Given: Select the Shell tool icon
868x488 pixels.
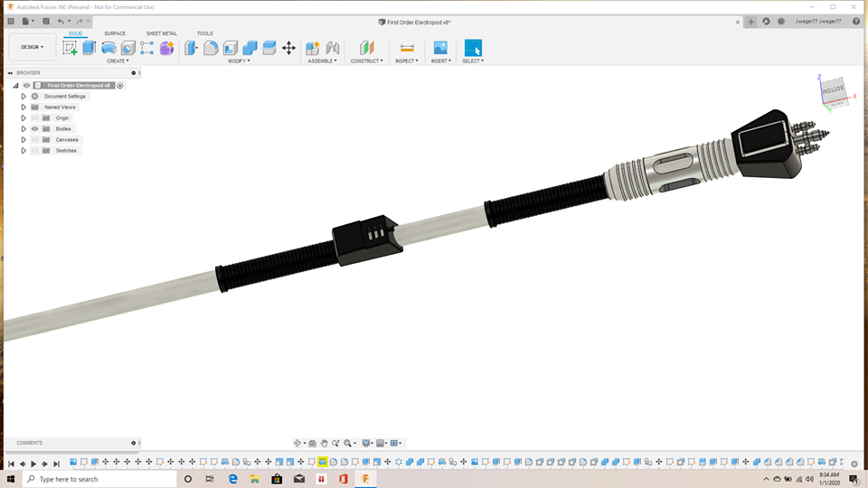Looking at the screenshot, I should pyautogui.click(x=231, y=48).
